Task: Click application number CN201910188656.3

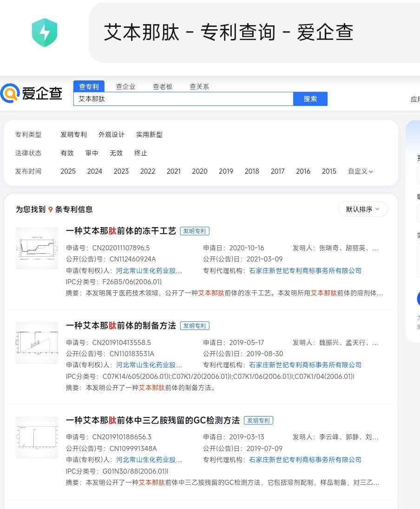Action: 122,437
